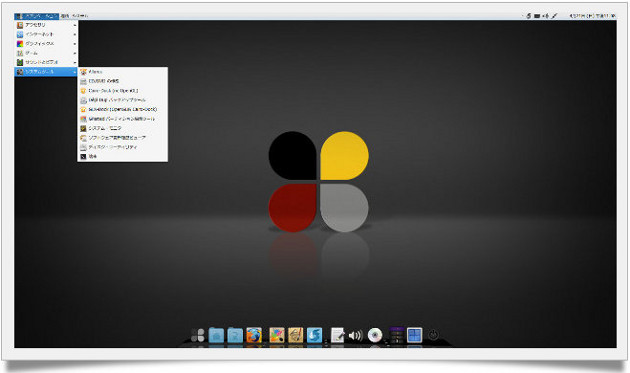Screen dimensions: 630x373
Task: Open 端末 (Terminal) at the submenu bottom
Action: 123,156
